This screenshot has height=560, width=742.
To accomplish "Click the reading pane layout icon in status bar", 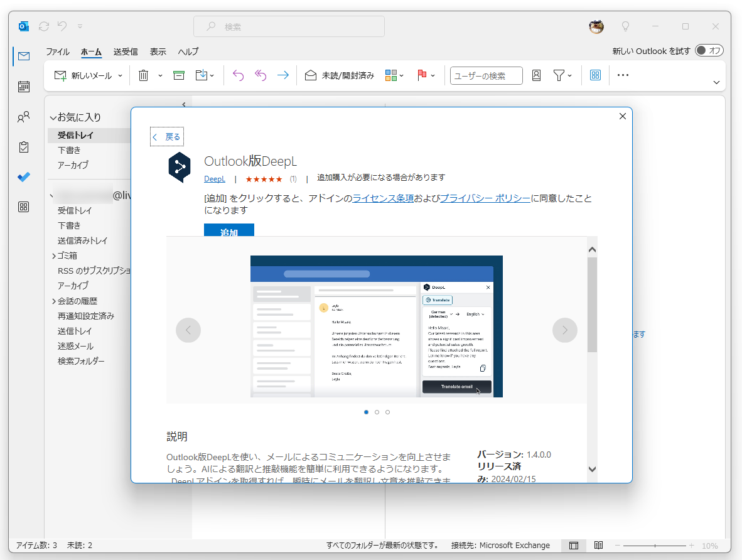I will (x=573, y=545).
